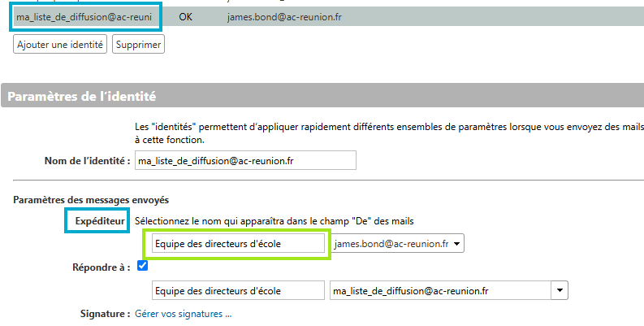This screenshot has height=326, width=644.
Task: Click the Expéditeur label
Action: coord(97,220)
